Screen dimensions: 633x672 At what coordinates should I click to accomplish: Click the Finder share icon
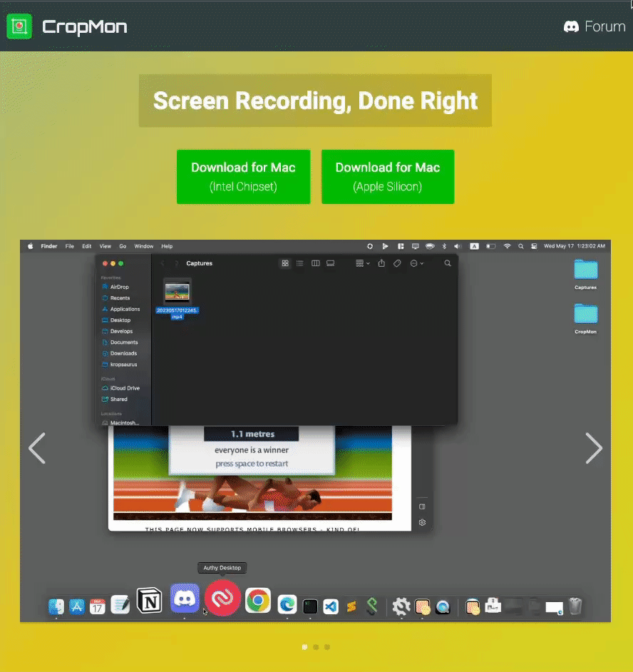381,263
